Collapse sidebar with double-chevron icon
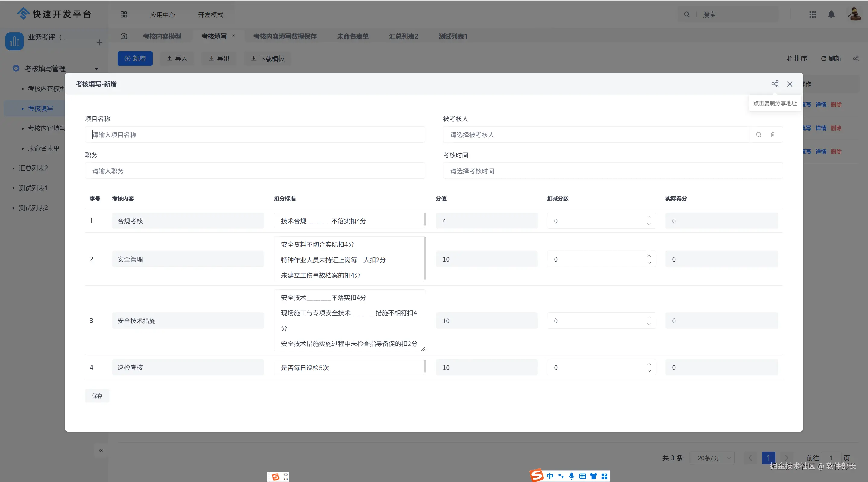 (101, 450)
